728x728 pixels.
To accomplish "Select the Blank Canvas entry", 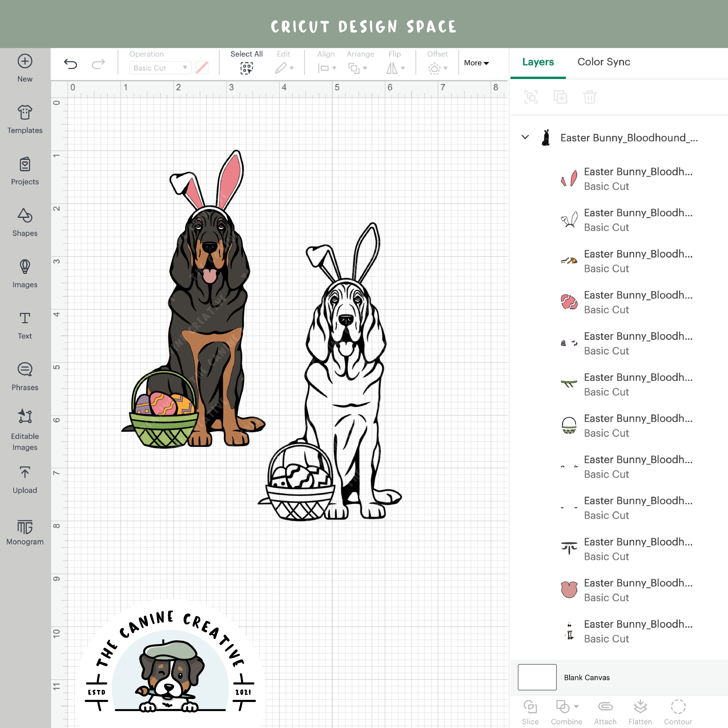I will coord(586,677).
